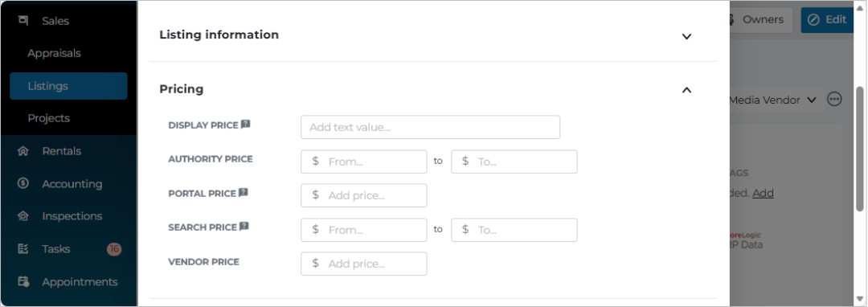Click the Rentals house icon in sidebar
The height and width of the screenshot is (307, 868).
click(23, 151)
